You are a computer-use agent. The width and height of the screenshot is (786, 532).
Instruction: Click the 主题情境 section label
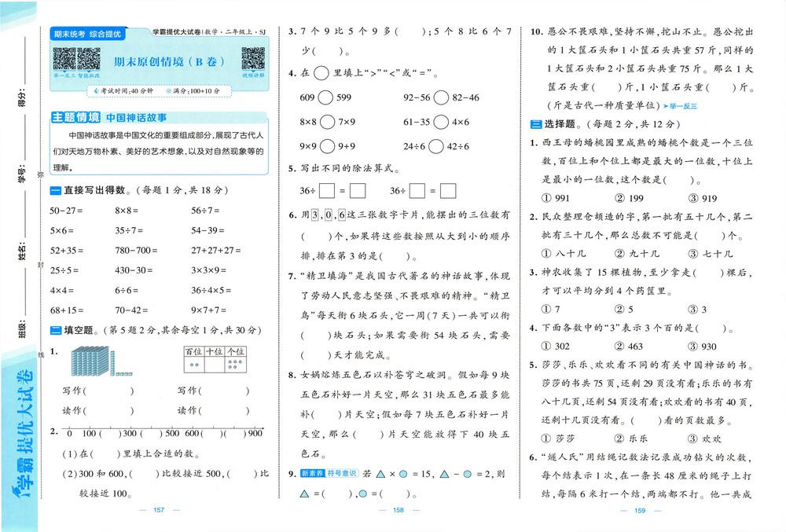(75, 118)
